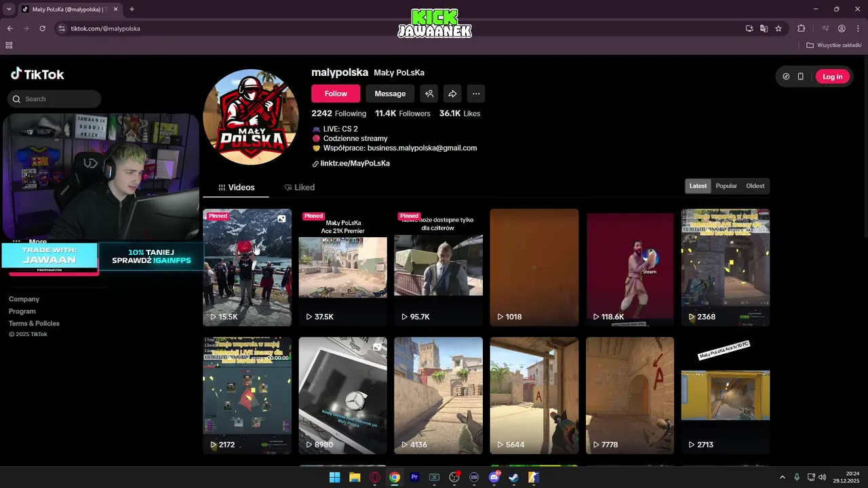Screen dimensions: 868x488
Task: Open the video with 5644 views
Action: pyautogui.click(x=534, y=395)
